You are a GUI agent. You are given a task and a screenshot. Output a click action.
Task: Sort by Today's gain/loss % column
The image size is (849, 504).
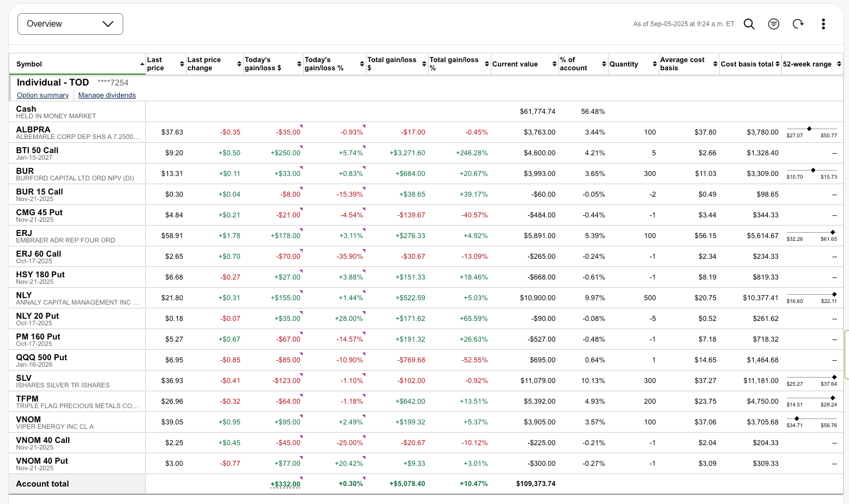pyautogui.click(x=334, y=64)
